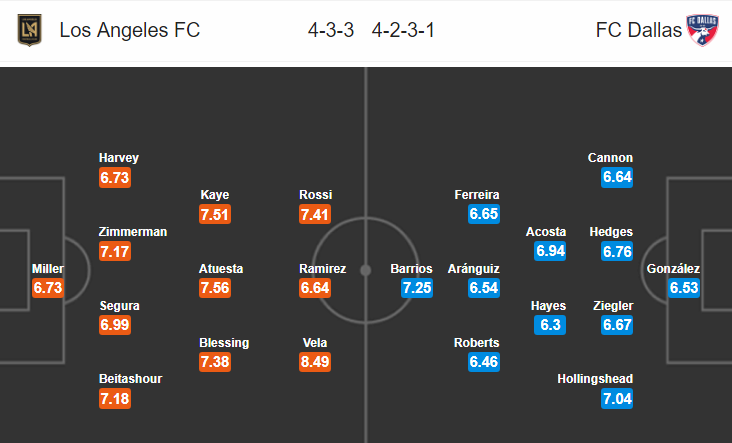Click Barrios' 7.25 rating badge
The height and width of the screenshot is (443, 732).
pyautogui.click(x=416, y=288)
